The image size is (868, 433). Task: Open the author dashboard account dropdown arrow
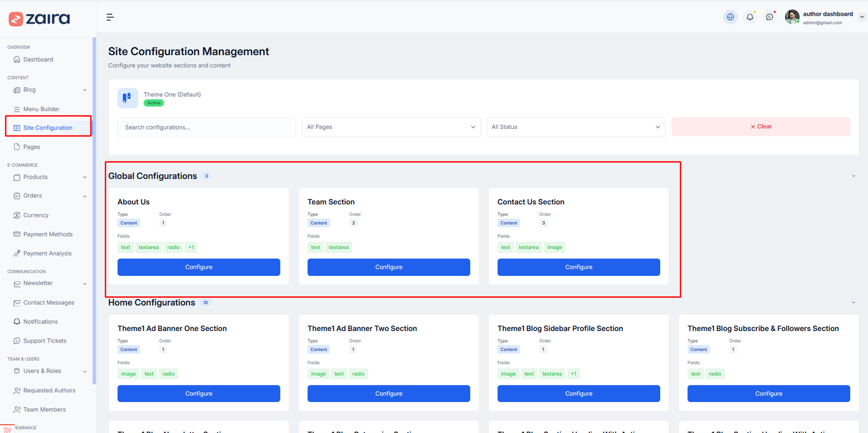click(861, 17)
